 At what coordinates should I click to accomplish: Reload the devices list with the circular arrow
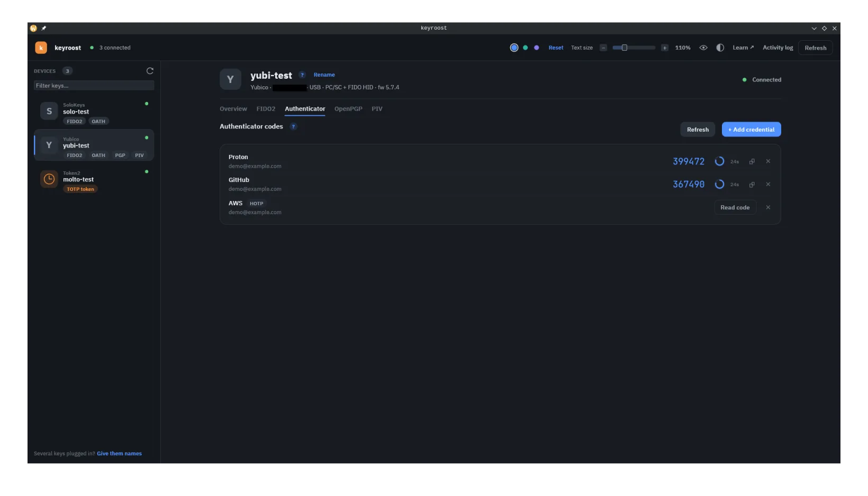coord(150,71)
